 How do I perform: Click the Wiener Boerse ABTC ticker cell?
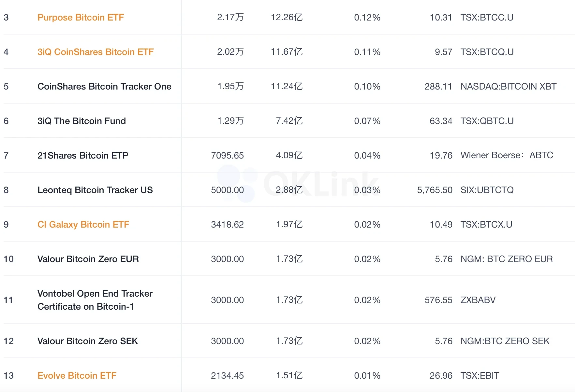507,156
